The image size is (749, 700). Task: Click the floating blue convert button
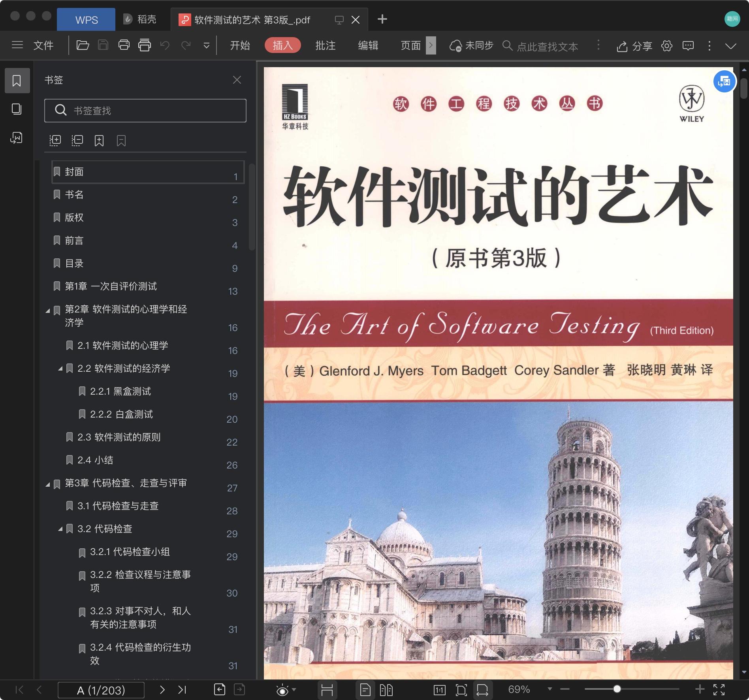tap(725, 81)
